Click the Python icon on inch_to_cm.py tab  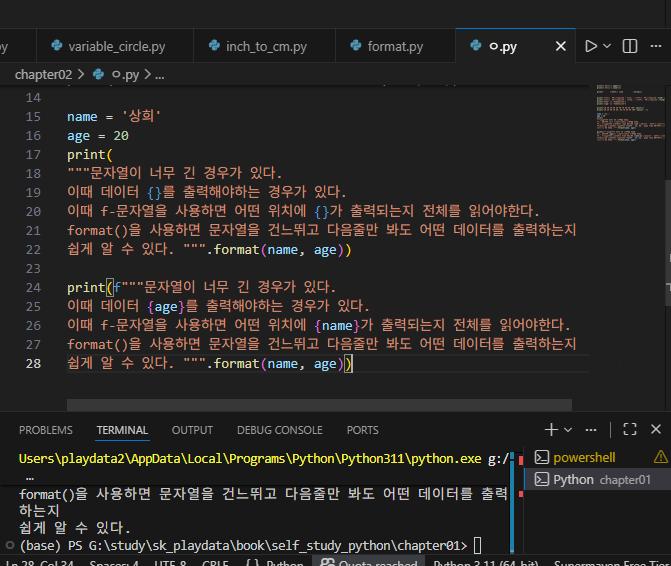pyautogui.click(x=214, y=45)
